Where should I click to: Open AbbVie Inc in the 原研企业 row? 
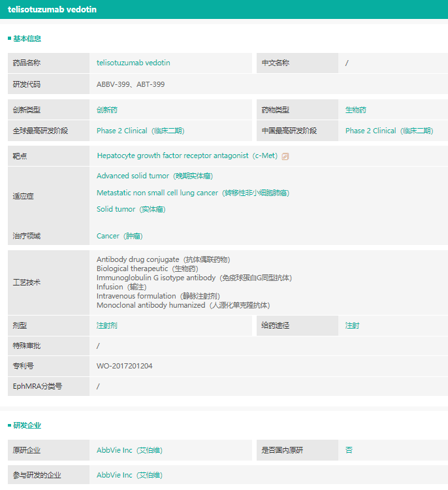129,450
